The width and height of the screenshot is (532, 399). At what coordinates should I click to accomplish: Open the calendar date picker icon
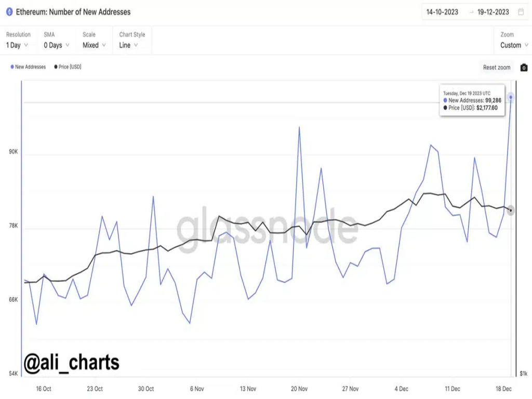[x=521, y=12]
